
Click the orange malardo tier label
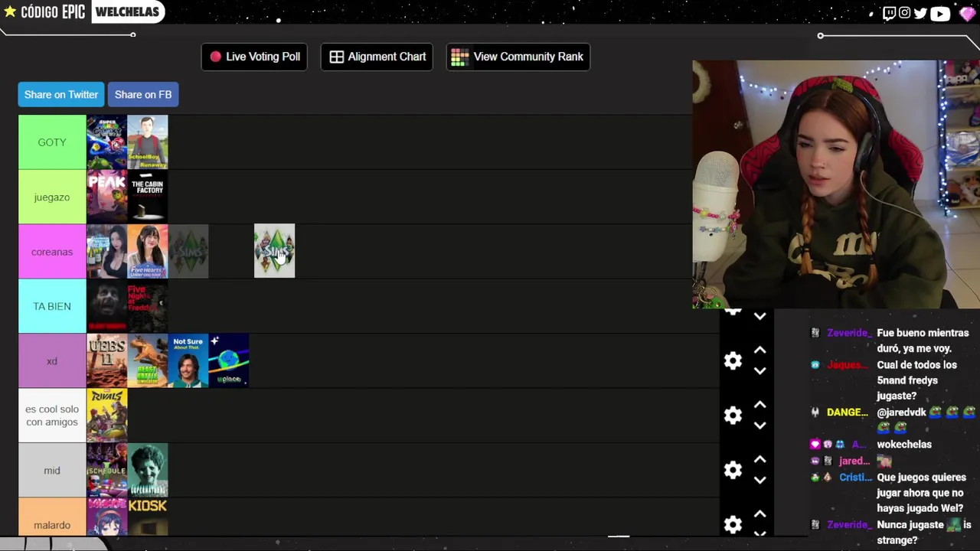click(52, 517)
